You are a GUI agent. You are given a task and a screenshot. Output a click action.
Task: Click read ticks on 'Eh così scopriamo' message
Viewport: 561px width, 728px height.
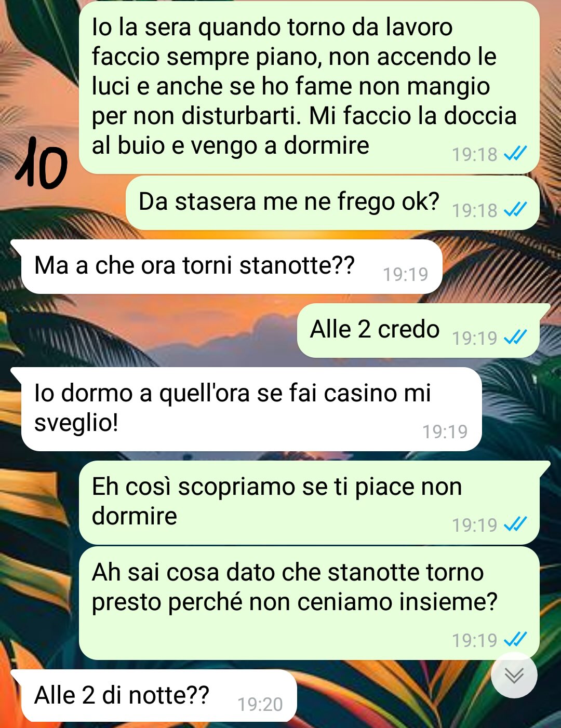tap(516, 524)
